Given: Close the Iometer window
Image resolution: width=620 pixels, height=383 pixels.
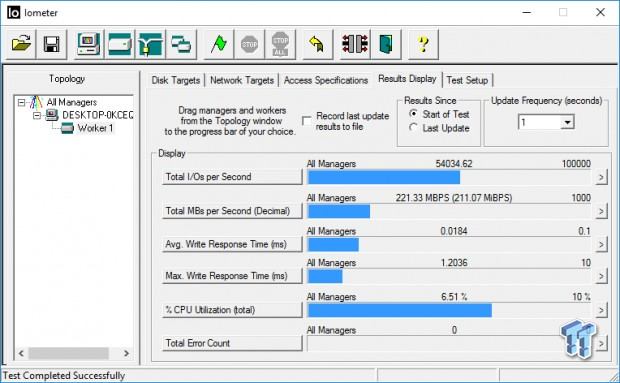Looking at the screenshot, I should pos(600,13).
